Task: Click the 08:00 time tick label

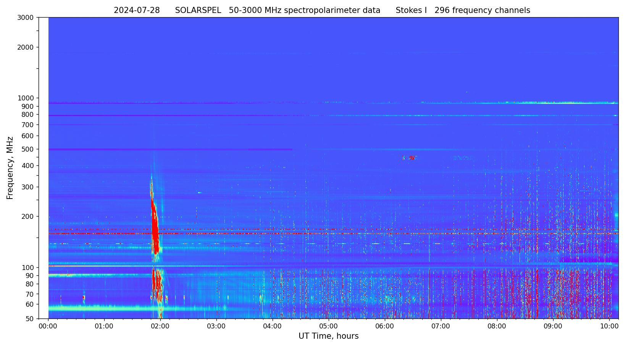Action: [497, 327]
